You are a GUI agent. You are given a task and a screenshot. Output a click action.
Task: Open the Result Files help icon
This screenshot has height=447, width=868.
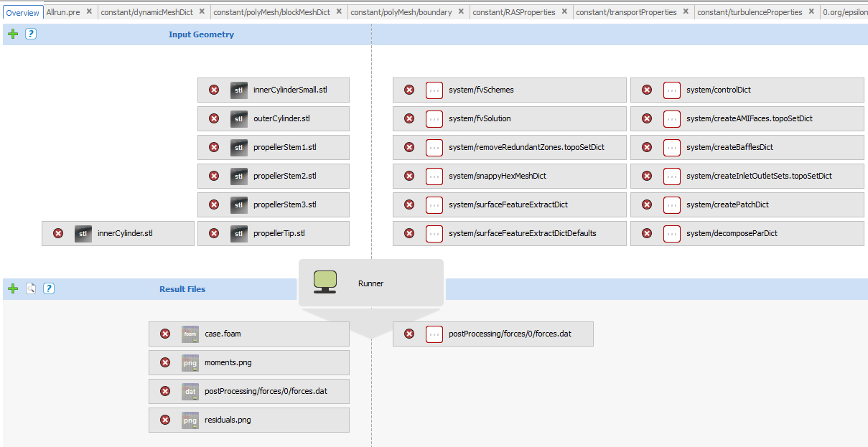pos(49,288)
